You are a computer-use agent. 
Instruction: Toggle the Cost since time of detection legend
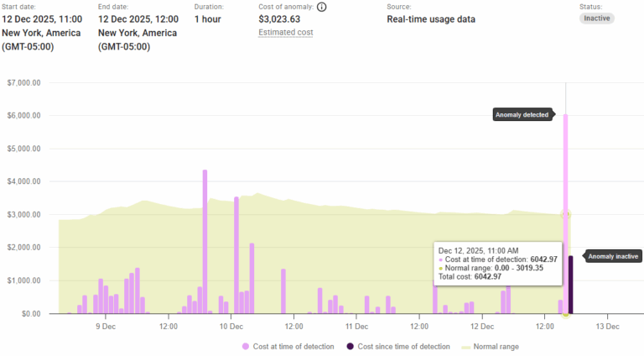(398, 346)
